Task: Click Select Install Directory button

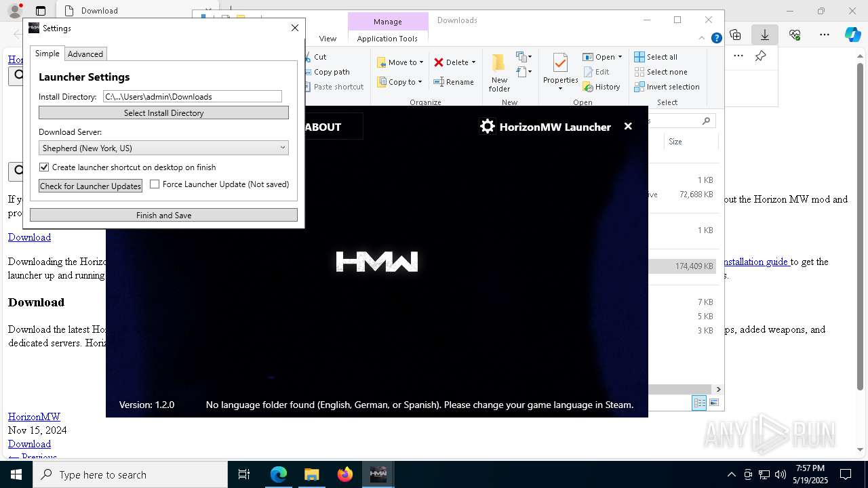Action: (163, 113)
